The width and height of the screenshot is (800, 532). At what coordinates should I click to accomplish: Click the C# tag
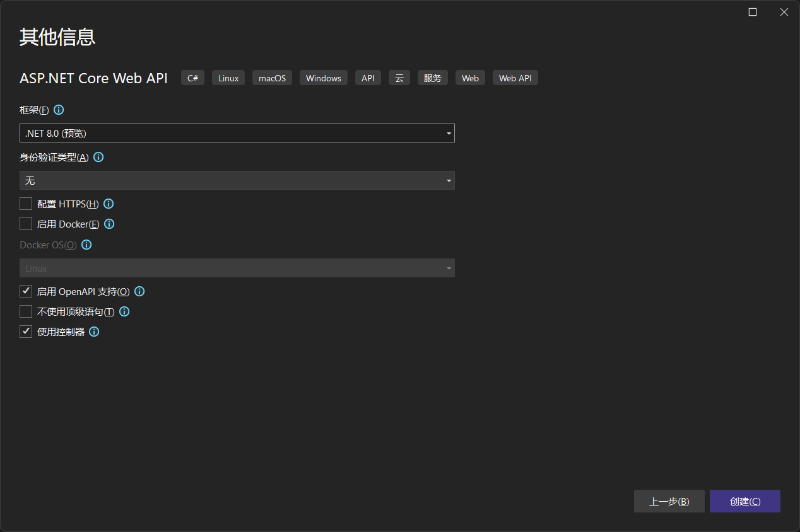pyautogui.click(x=193, y=78)
